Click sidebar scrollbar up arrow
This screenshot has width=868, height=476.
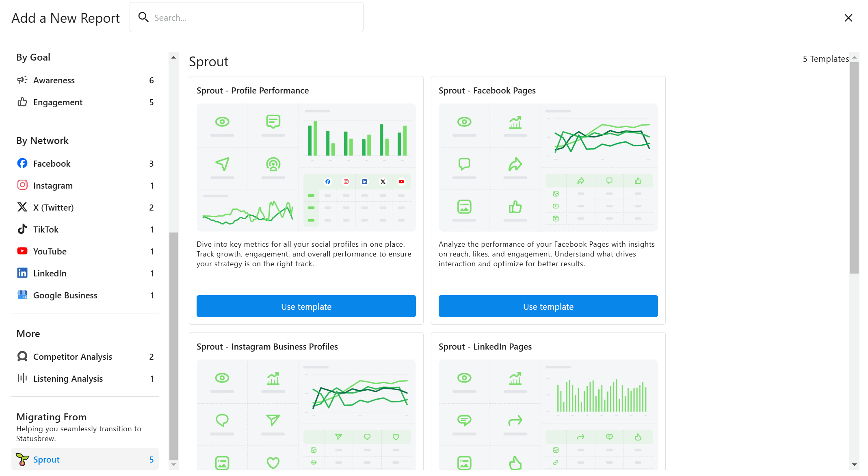[173, 57]
